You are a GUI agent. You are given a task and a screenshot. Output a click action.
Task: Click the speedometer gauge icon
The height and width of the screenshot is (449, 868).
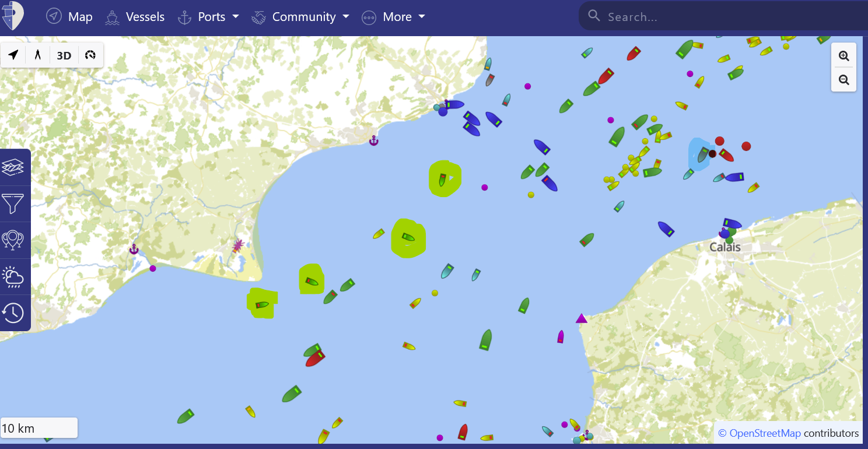(90, 55)
